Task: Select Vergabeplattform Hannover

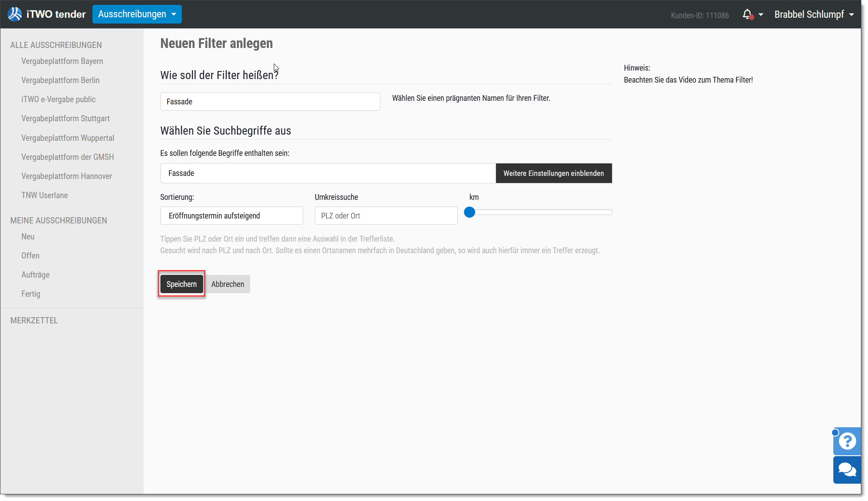Action: click(x=67, y=176)
